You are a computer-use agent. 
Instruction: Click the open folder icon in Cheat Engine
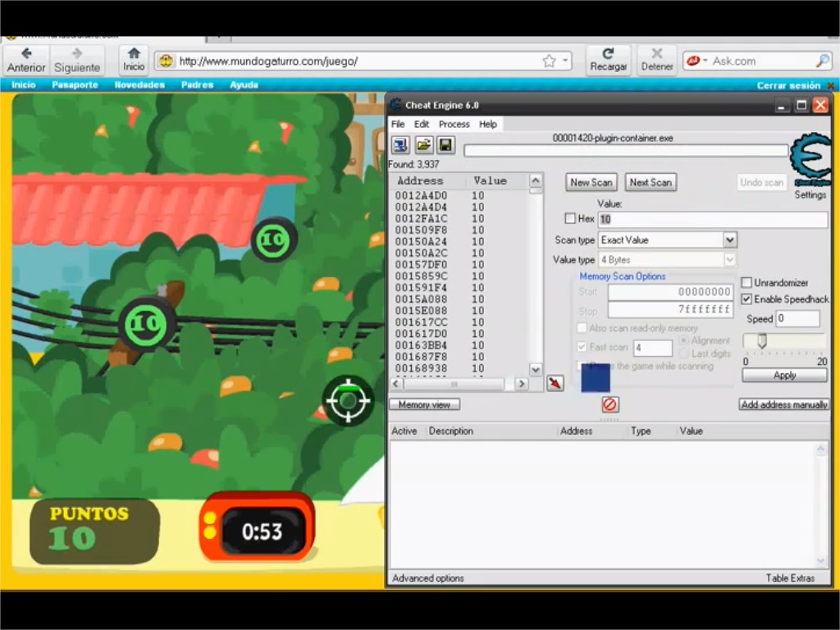coord(423,145)
